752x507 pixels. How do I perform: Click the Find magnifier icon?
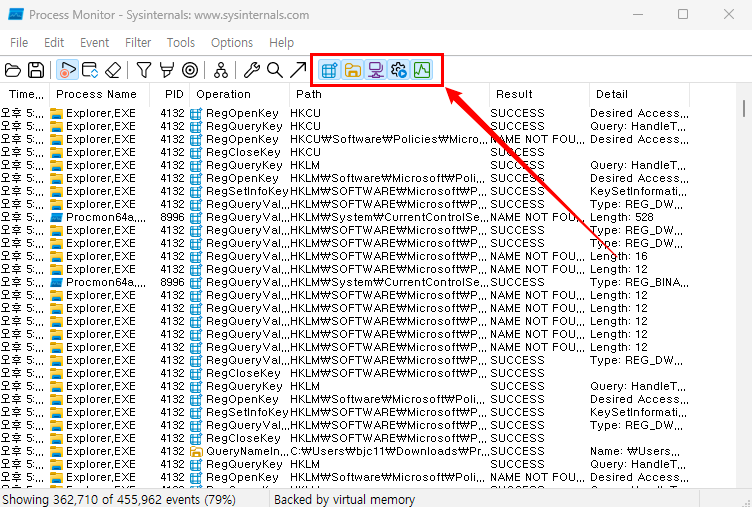274,70
